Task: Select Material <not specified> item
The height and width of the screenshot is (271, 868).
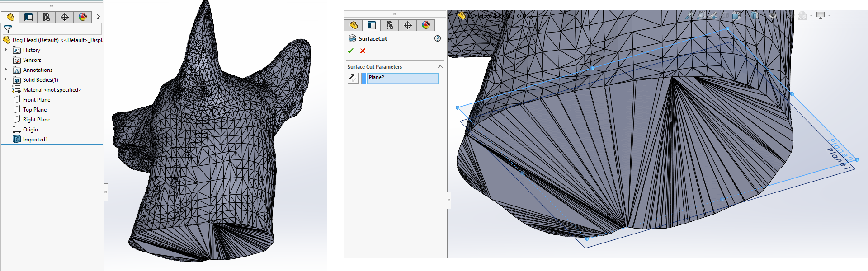Action: 52,90
